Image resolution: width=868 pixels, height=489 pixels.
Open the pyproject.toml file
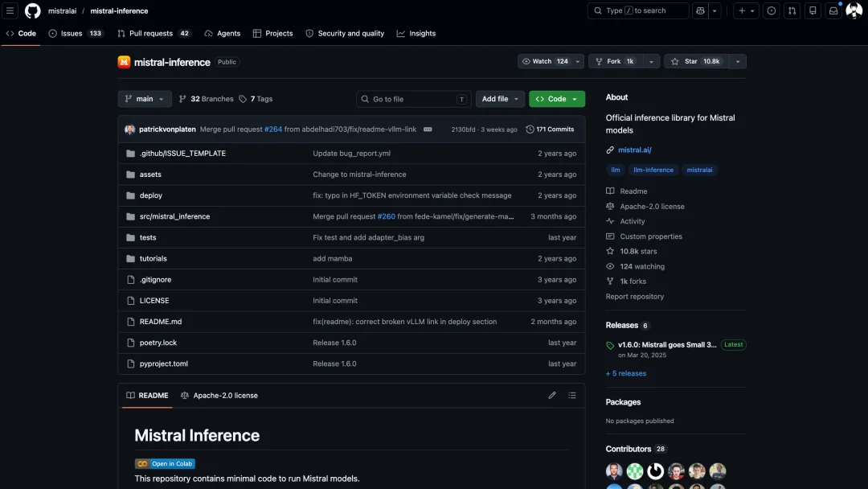[163, 364]
